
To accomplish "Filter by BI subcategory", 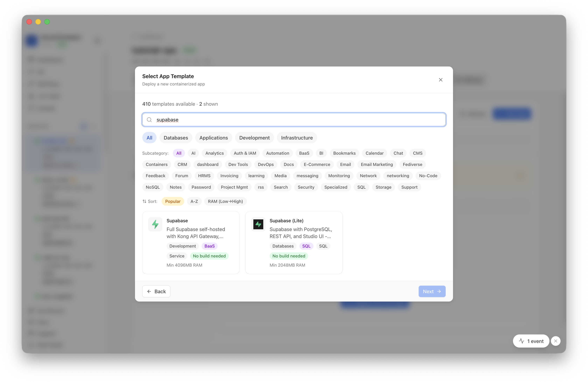I will click(x=321, y=153).
